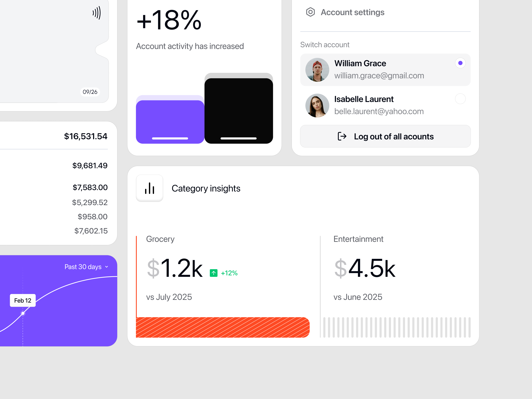Click the chevron next to Past 30 days
Screen dimensions: 532x399
107,267
